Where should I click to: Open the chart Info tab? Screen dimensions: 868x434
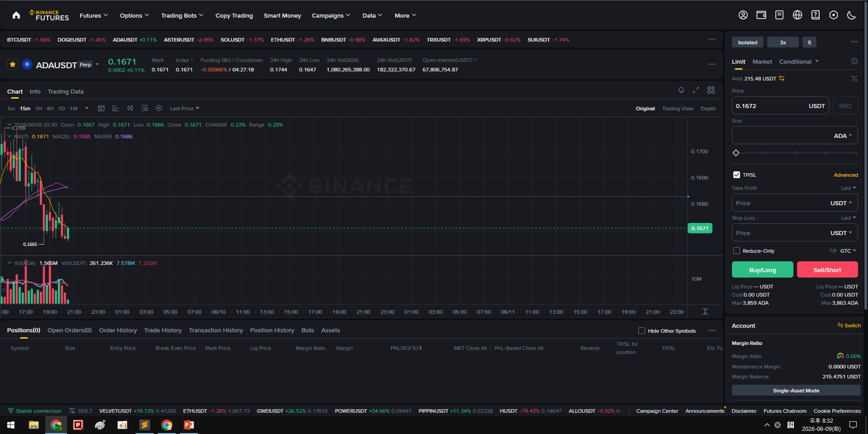click(35, 92)
